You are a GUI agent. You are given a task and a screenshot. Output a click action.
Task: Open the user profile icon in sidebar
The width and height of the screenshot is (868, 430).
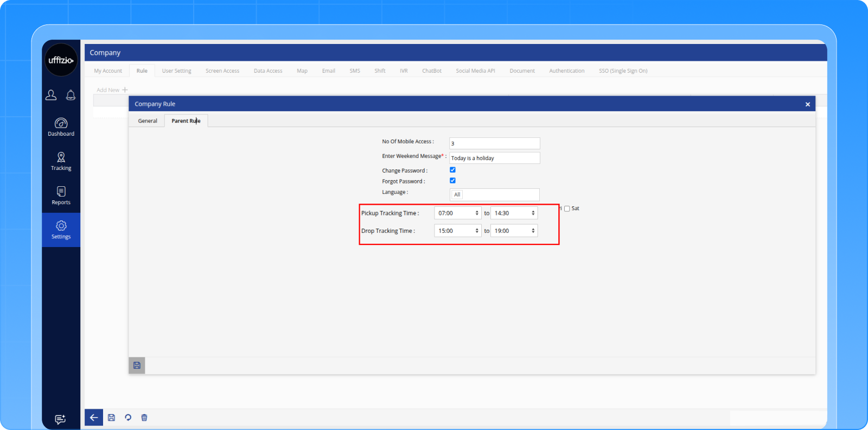[x=51, y=95]
